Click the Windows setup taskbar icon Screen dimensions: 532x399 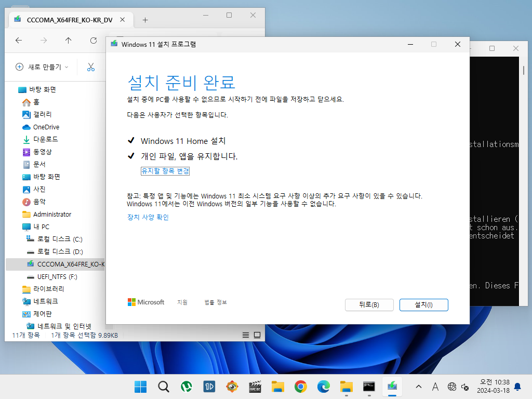pos(392,387)
